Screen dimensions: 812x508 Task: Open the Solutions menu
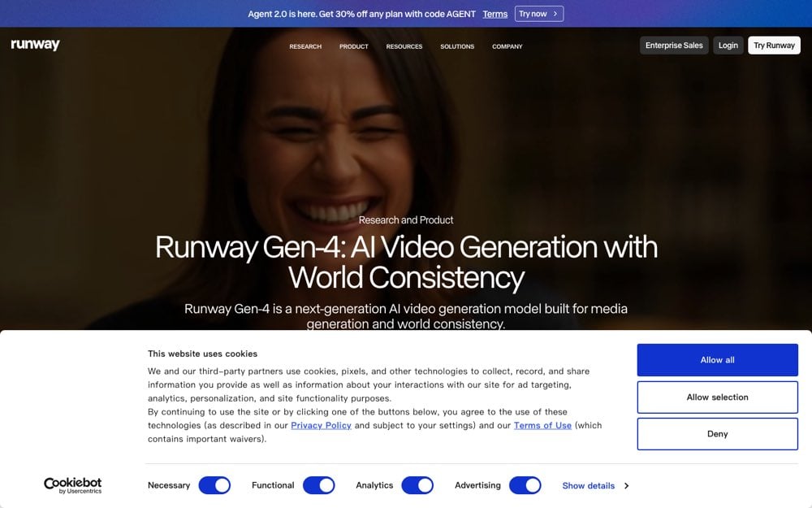456,46
